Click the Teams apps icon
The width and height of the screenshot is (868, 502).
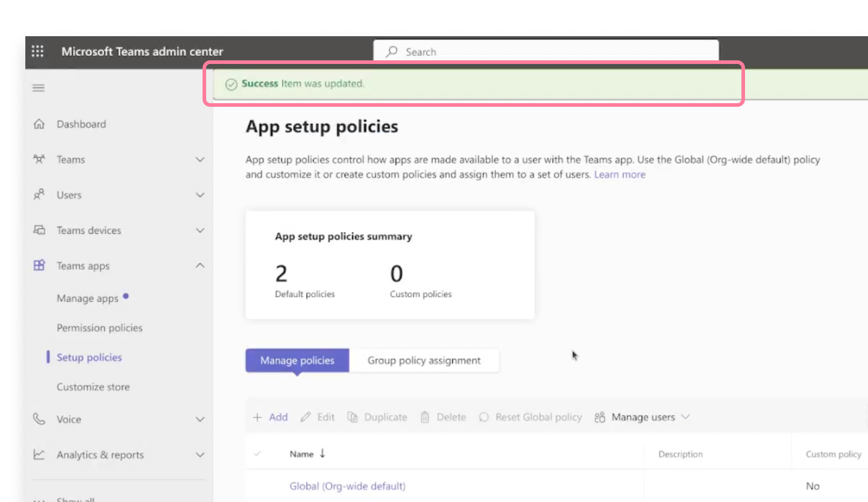click(39, 265)
